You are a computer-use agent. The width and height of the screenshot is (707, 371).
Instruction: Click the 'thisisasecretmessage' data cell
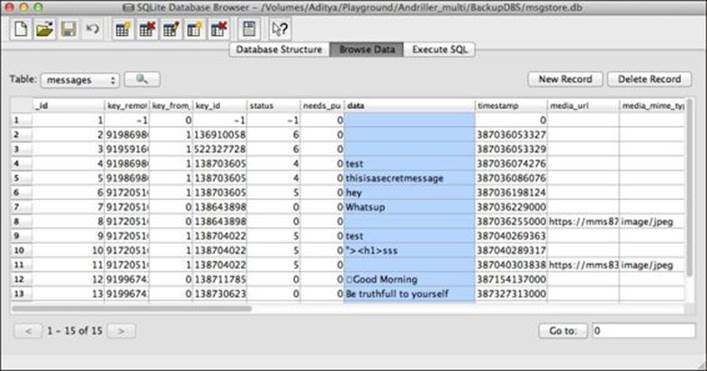(409, 178)
